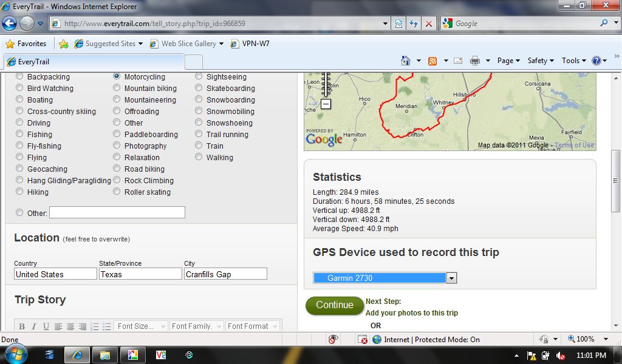
Task: Open the Safety menu
Action: pyautogui.click(x=541, y=61)
